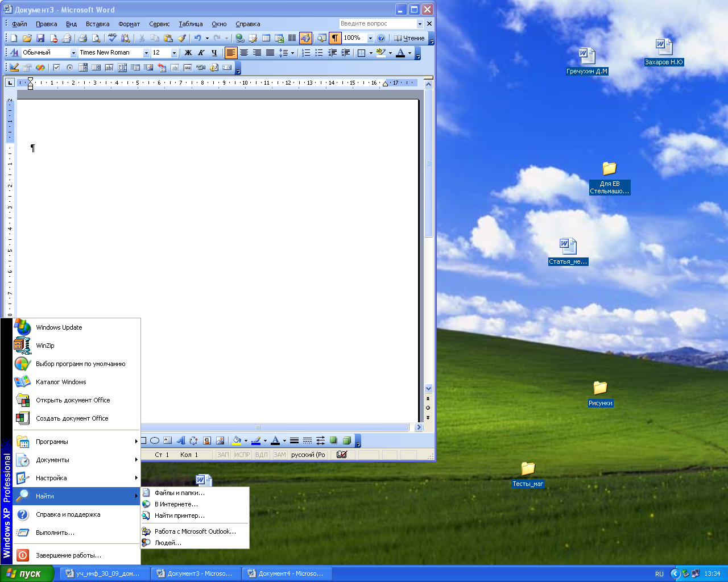
Task: Insert Microsoft Excel worksheet icon
Action: 279,38
